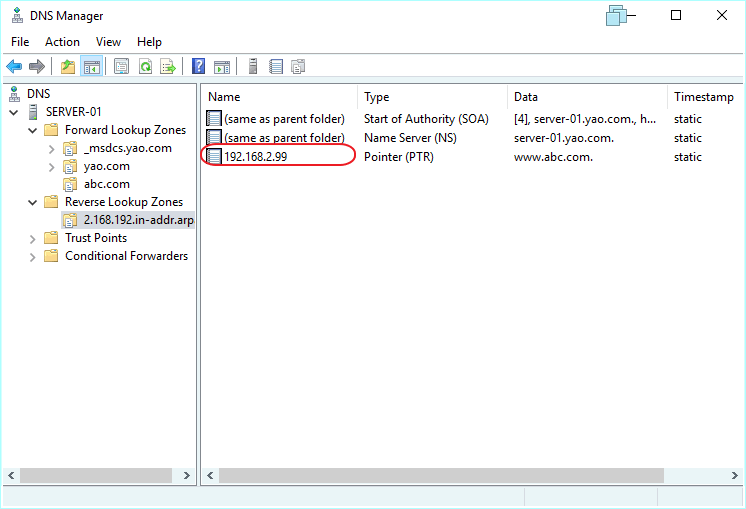This screenshot has width=746, height=509.
Task: Collapse Forward Lookup Zones
Action: (x=32, y=130)
